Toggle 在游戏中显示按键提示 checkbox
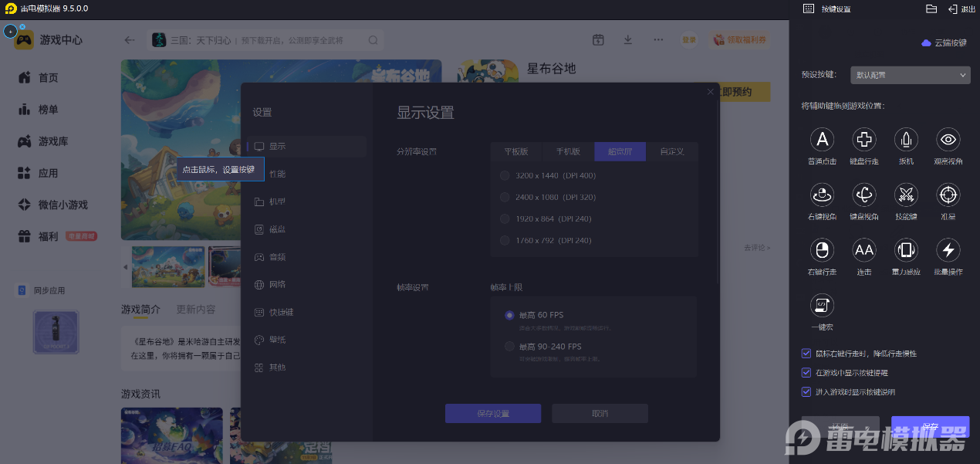 click(807, 373)
